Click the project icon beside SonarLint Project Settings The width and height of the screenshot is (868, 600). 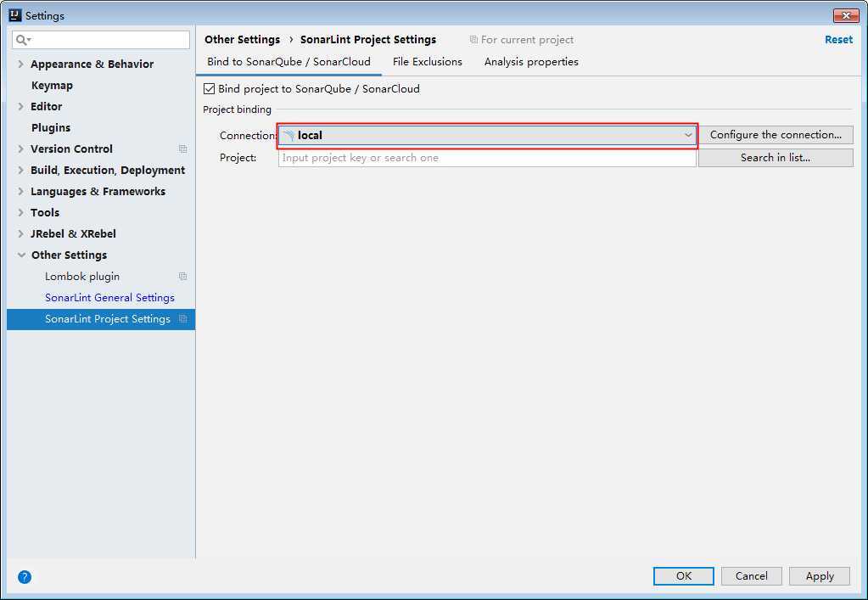(182, 319)
